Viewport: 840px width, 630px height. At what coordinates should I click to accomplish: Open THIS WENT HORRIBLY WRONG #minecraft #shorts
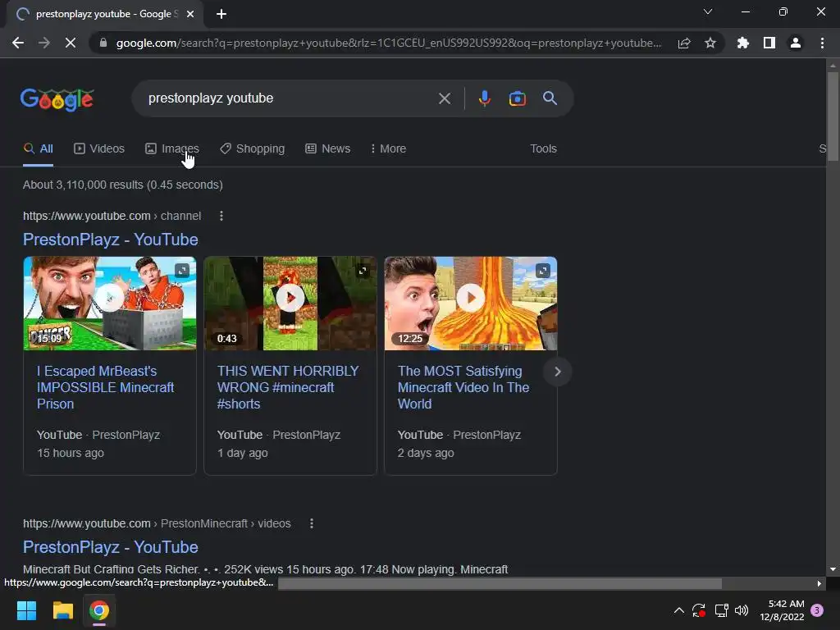pos(288,387)
